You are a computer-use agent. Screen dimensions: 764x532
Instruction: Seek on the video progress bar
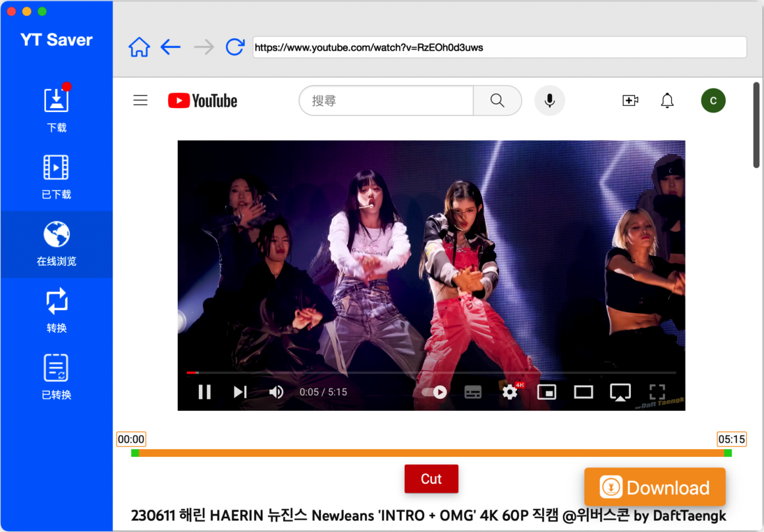[431, 373]
